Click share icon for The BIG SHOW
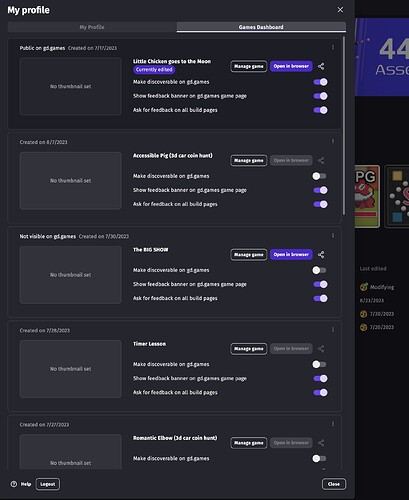The width and height of the screenshot is (409, 500). pyautogui.click(x=321, y=255)
